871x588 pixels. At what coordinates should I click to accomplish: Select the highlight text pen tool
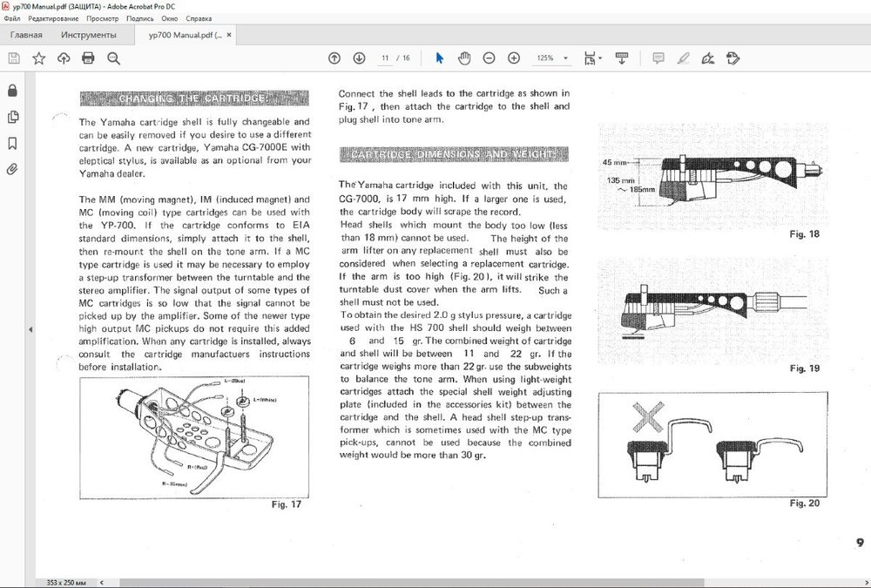683,57
